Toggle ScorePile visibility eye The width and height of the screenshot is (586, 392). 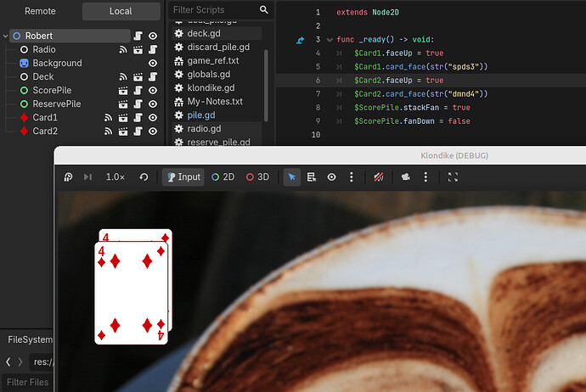click(x=153, y=90)
